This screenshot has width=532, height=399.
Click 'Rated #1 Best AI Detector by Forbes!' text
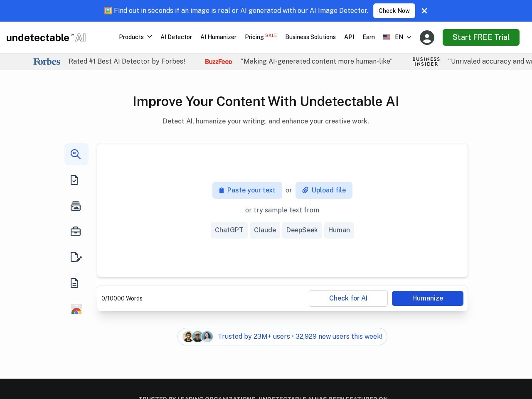(127, 62)
